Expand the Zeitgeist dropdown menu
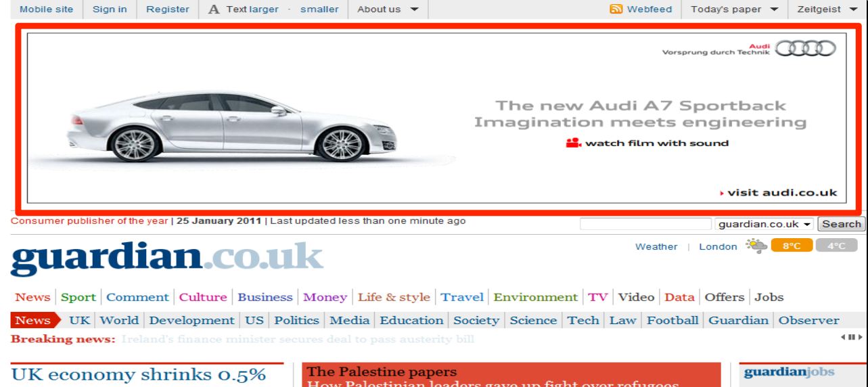 [827, 9]
